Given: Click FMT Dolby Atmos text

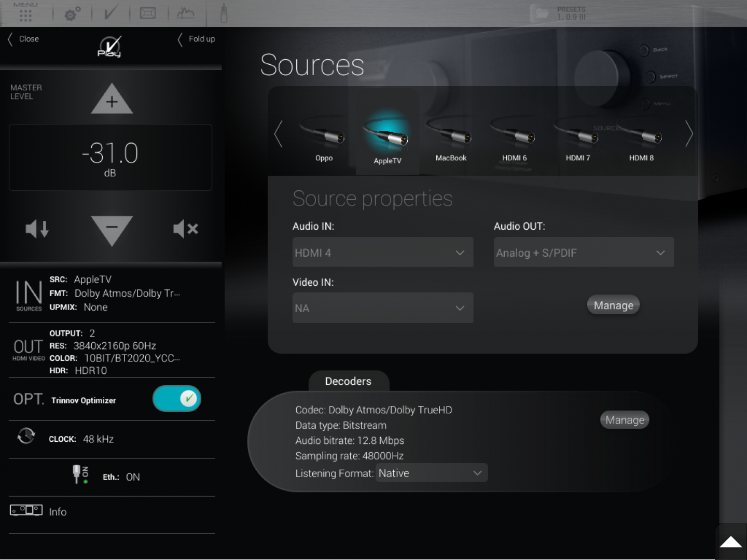Looking at the screenshot, I should coord(115,293).
